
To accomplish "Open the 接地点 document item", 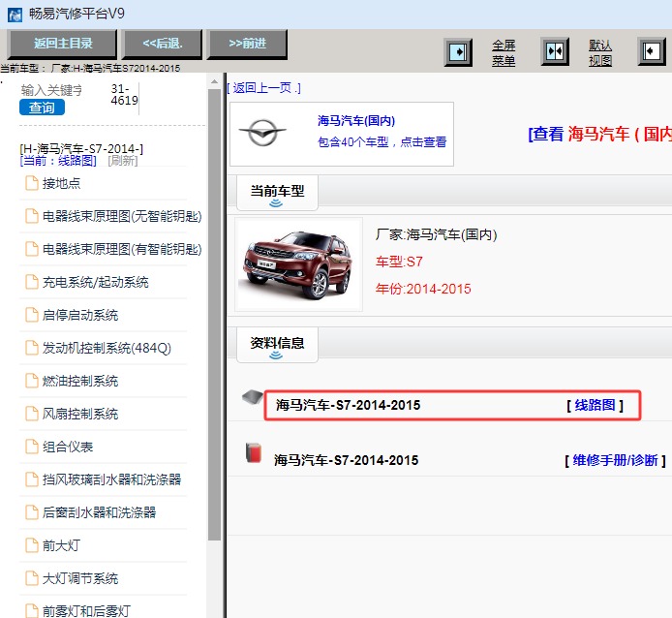I will click(61, 183).
